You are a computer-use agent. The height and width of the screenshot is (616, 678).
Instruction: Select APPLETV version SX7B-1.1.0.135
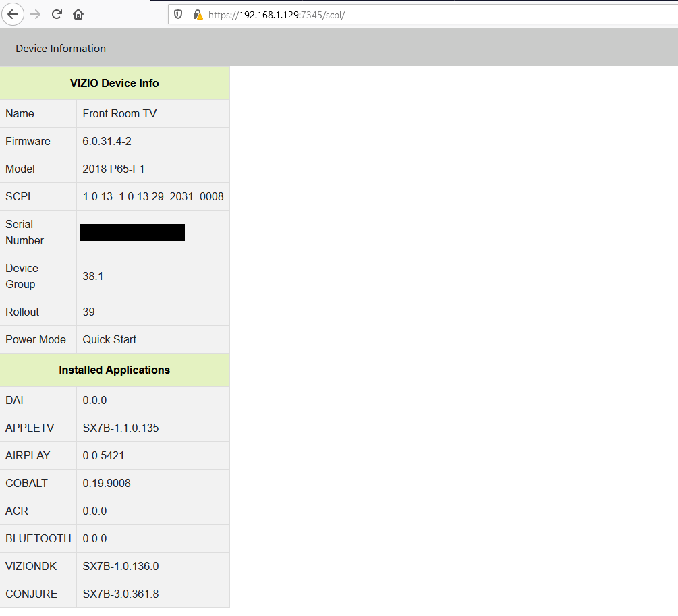(121, 428)
